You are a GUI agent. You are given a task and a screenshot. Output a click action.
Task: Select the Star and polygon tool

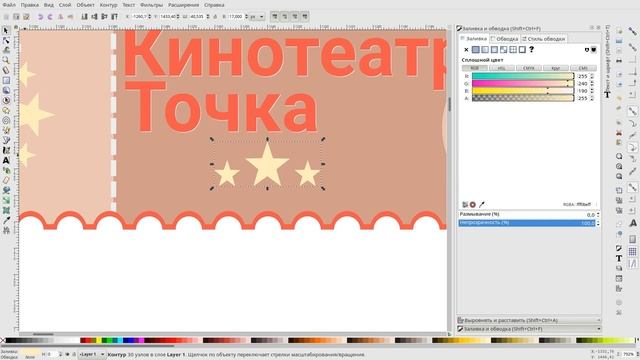[6, 110]
